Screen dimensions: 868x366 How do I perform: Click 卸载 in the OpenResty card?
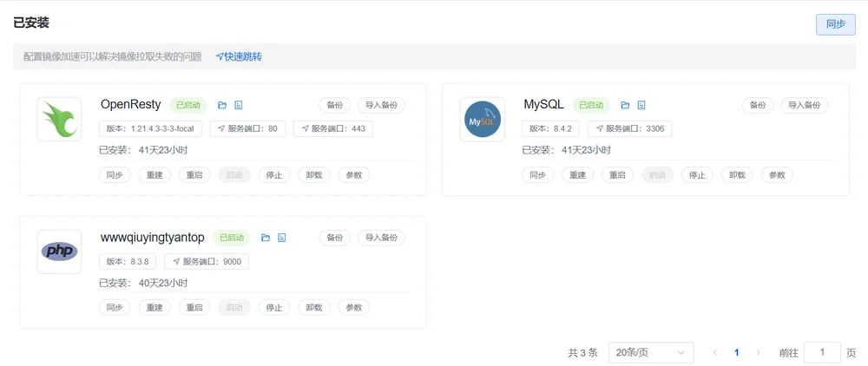[x=314, y=175]
